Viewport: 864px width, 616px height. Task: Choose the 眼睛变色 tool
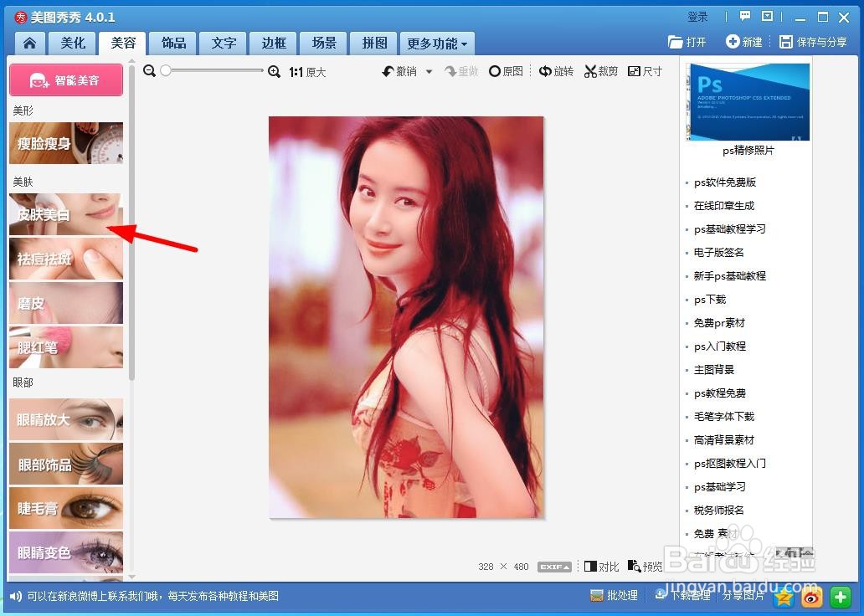[x=65, y=552]
